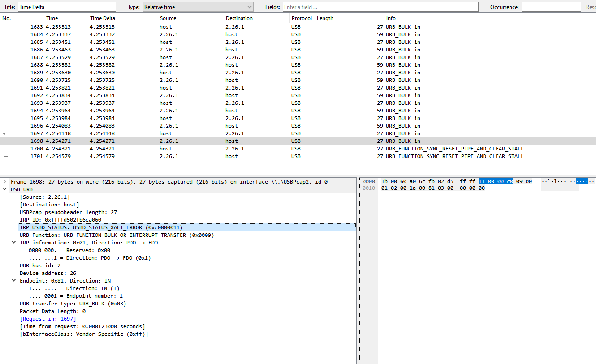Sort packets by the Protocol column

click(x=301, y=18)
